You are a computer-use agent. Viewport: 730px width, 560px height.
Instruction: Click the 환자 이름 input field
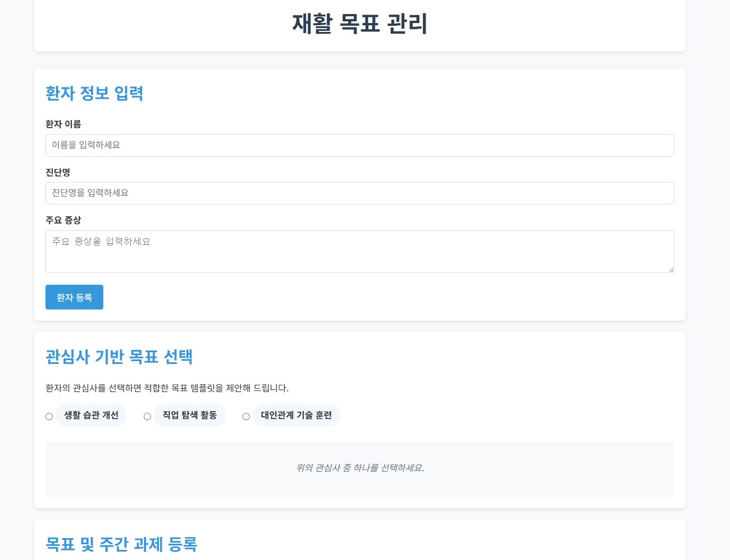(x=359, y=145)
